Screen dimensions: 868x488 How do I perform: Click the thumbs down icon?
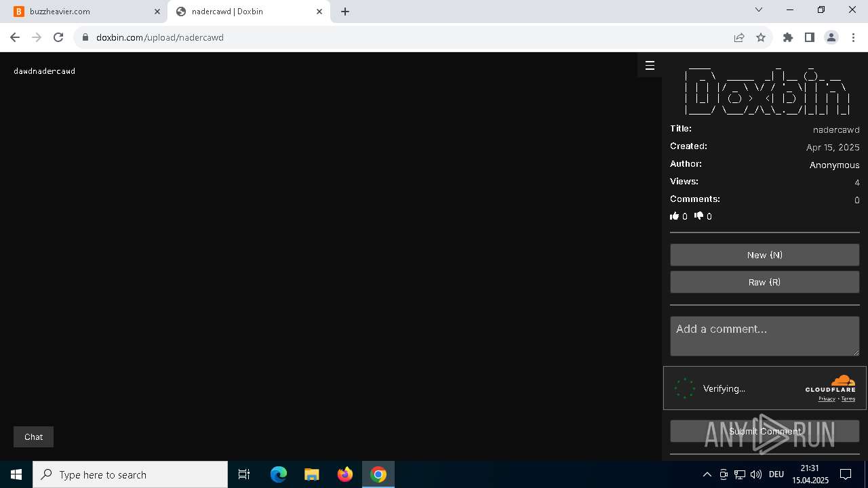699,216
